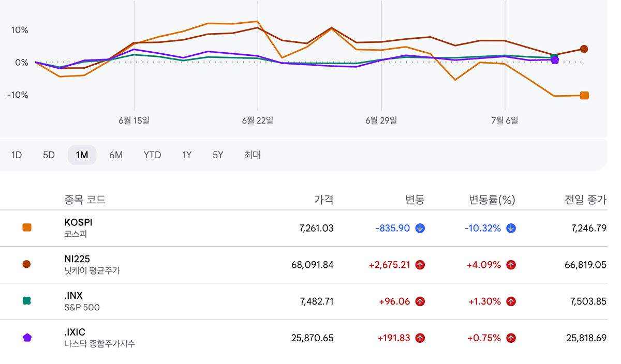
Task: Click red up arrow next to +191.83
Action: (420, 338)
